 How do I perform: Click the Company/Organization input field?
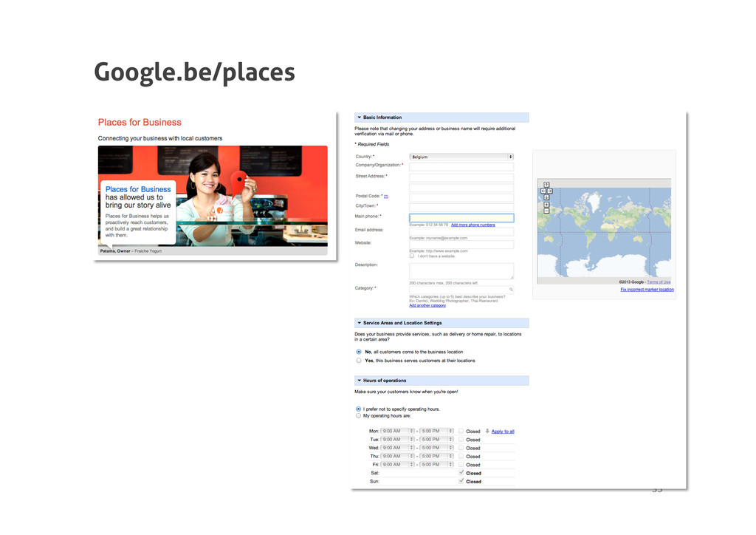461,166
